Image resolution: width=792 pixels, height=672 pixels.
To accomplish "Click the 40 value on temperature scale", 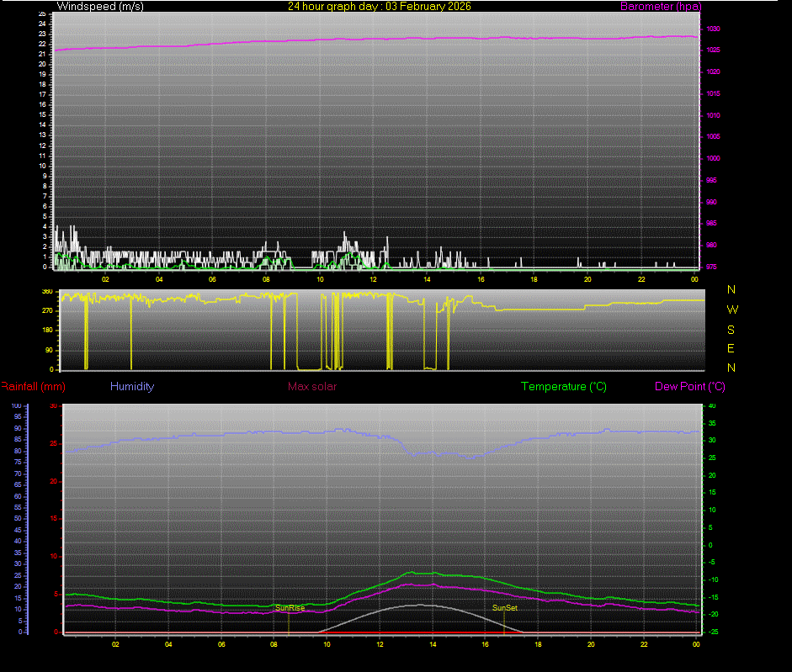I will [x=712, y=406].
